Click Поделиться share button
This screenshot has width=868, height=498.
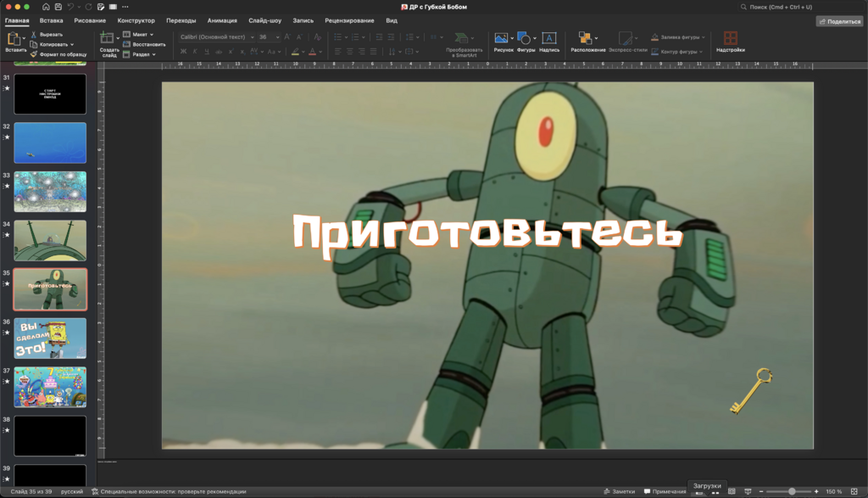[840, 21]
